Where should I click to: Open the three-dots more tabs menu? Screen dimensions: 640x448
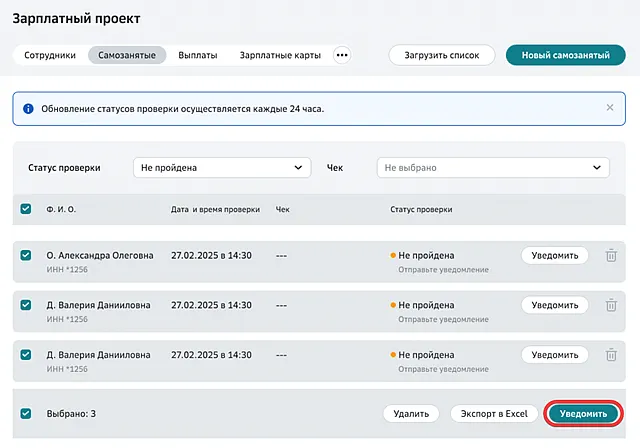[342, 55]
